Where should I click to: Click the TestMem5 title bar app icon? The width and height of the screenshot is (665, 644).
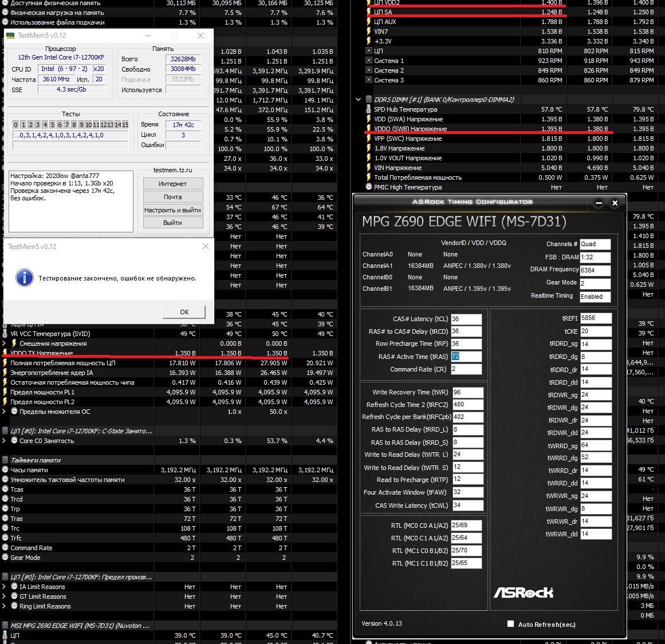click(x=10, y=35)
